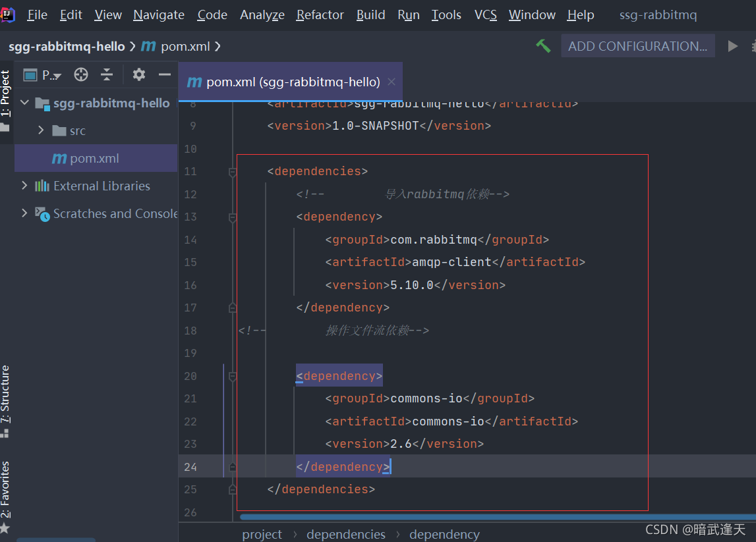Viewport: 756px width, 542px height.
Task: Fold the dependency tag at line 13
Action: tap(233, 218)
